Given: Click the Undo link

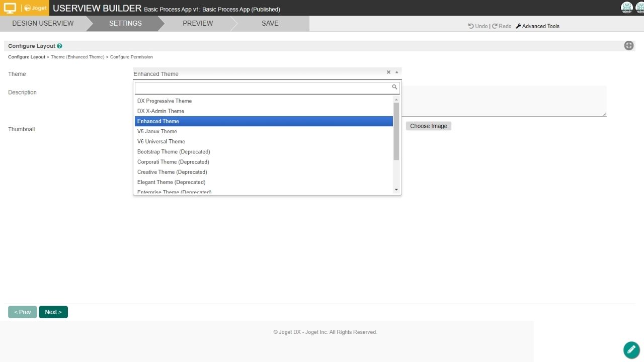Looking at the screenshot, I should [x=478, y=26].
